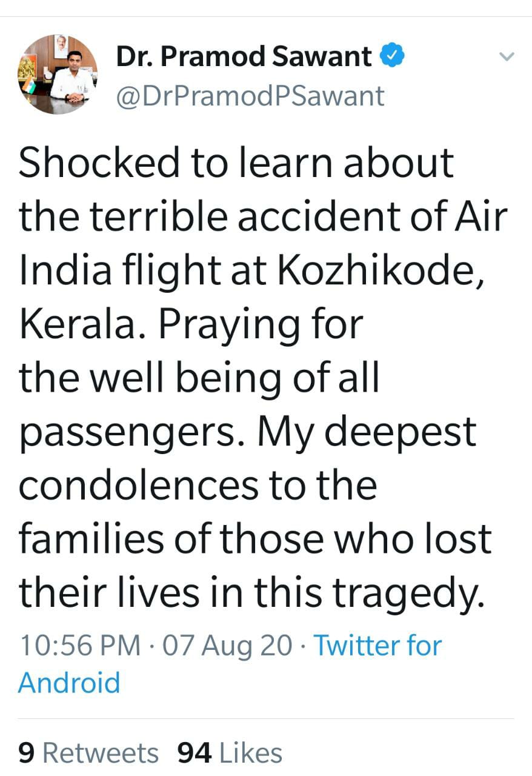Open the @DrPramodPSawant handle

point(249,96)
